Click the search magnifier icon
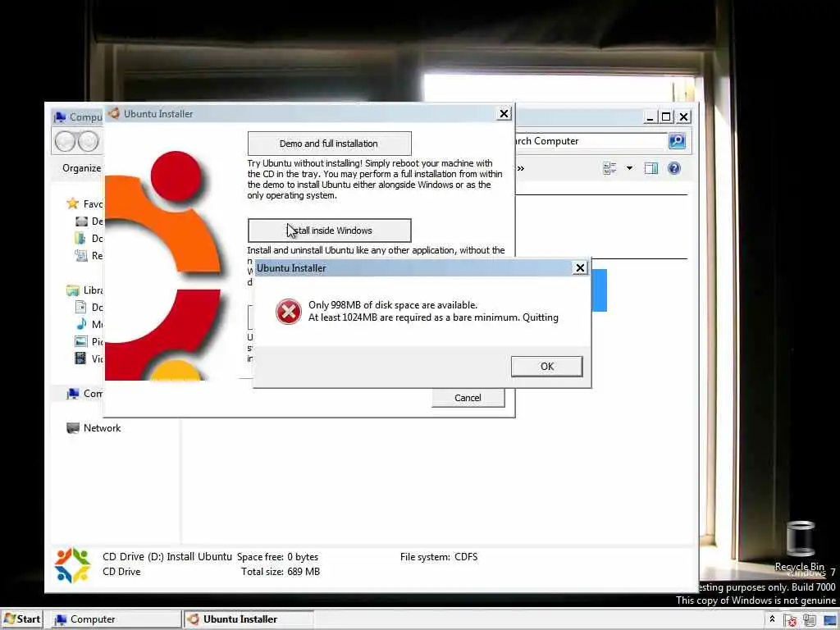 point(677,141)
